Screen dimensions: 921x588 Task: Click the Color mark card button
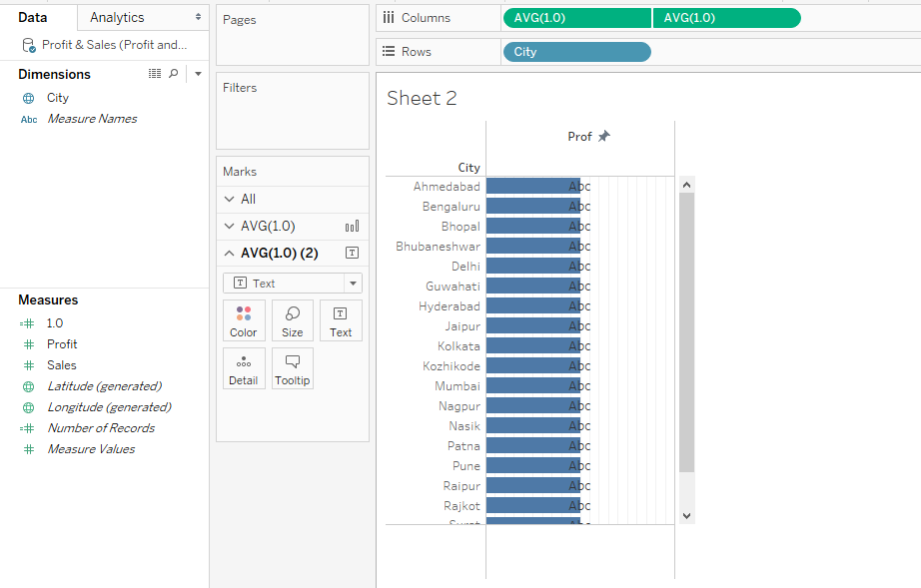(x=244, y=320)
